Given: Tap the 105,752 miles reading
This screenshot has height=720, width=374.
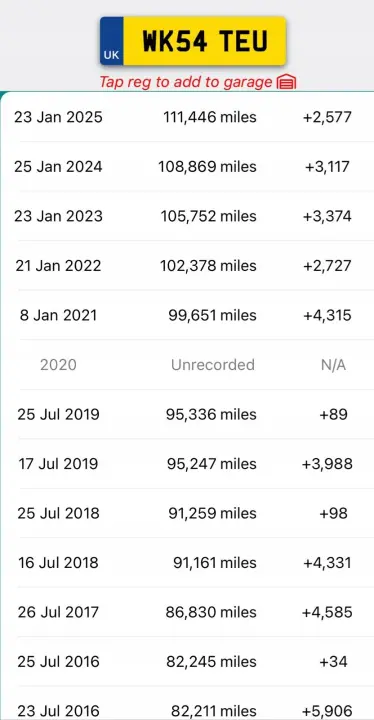Looking at the screenshot, I should tap(208, 216).
